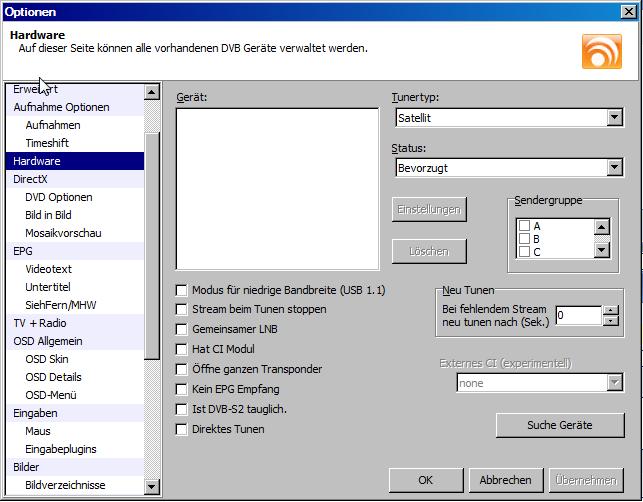Screen dimensions: 643x502
Task: Check the Ist DVB-S2 tauglich option
Action: pos(182,409)
